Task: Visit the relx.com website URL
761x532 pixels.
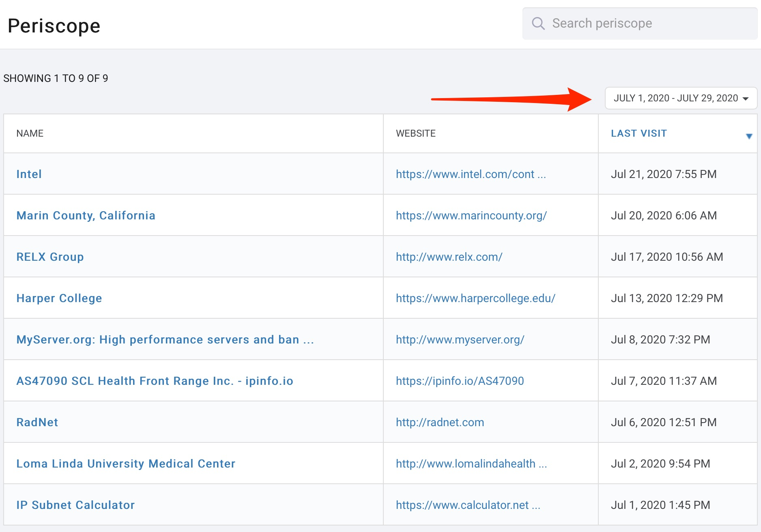Action: click(449, 257)
